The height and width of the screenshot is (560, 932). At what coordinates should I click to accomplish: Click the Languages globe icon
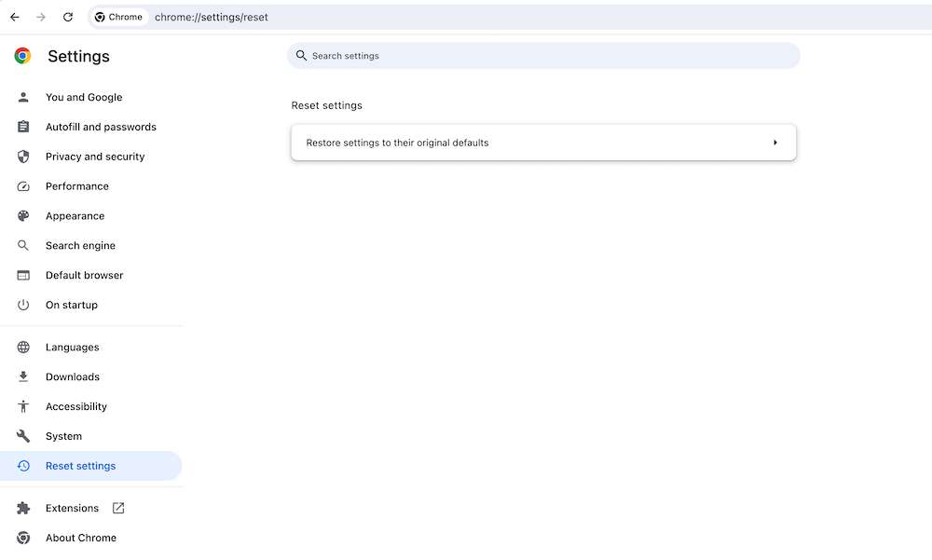24,348
